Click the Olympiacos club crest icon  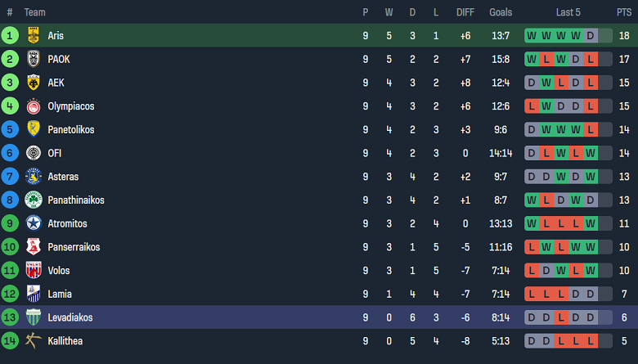(34, 106)
